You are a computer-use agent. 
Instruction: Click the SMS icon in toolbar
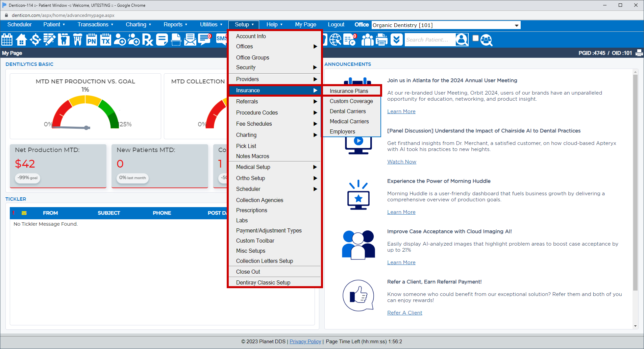click(x=221, y=39)
